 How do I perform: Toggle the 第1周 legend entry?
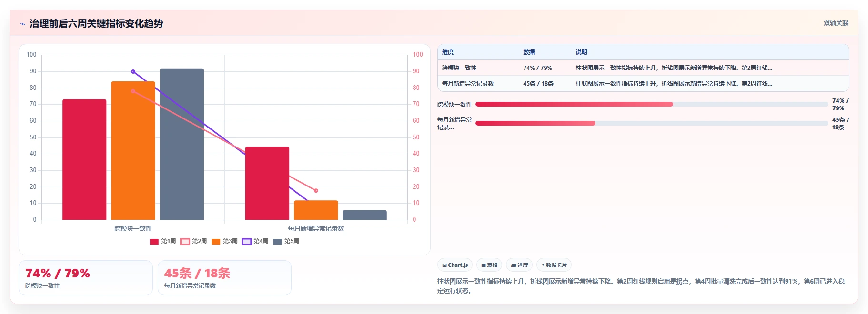point(163,241)
